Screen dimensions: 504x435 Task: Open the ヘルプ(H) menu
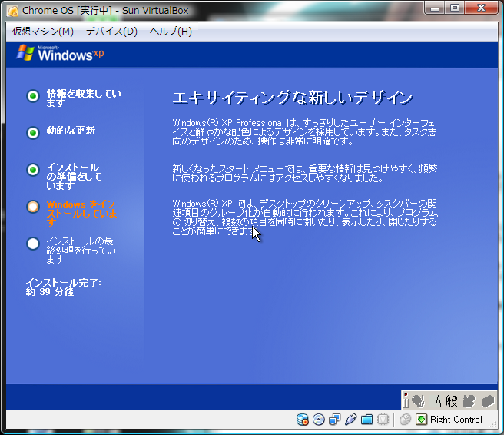click(171, 32)
